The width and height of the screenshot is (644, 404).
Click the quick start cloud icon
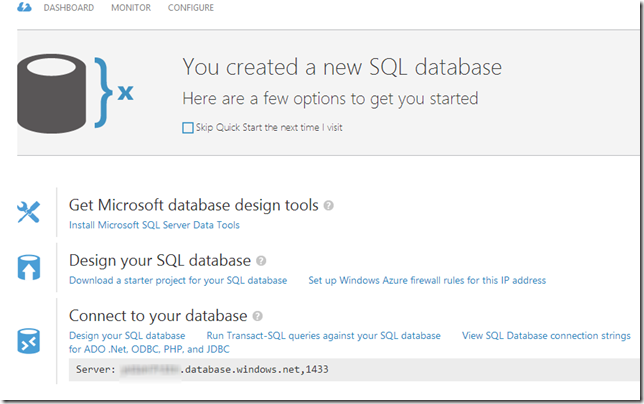[24, 7]
